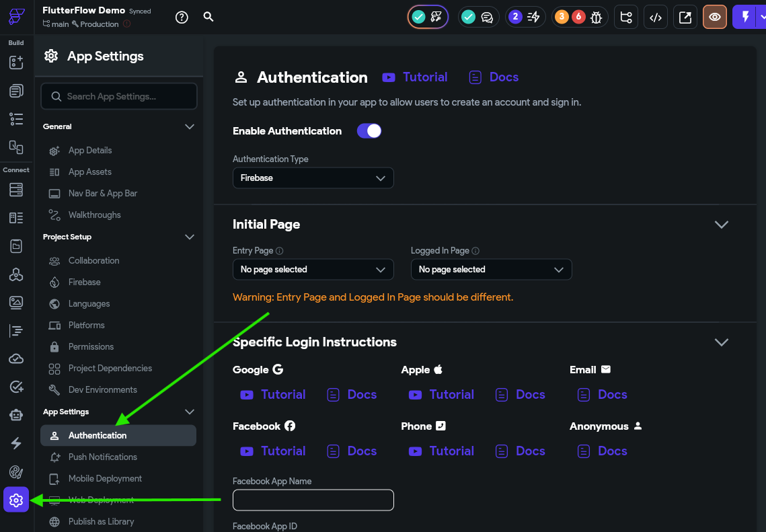The image size is (766, 532).
Task: Toggle the Enable Authentication switch
Action: pyautogui.click(x=369, y=131)
